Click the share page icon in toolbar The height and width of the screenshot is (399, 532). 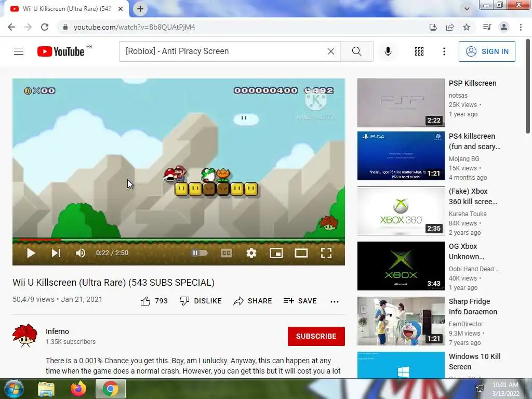point(450,27)
